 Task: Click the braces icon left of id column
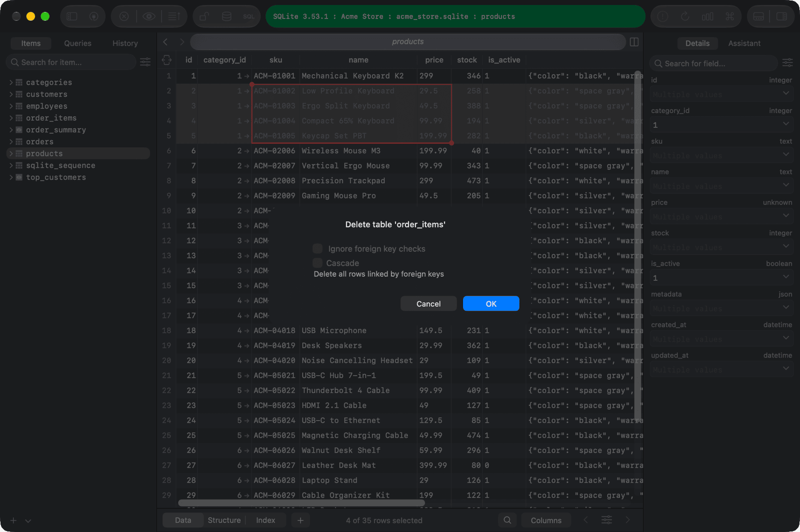click(x=167, y=60)
